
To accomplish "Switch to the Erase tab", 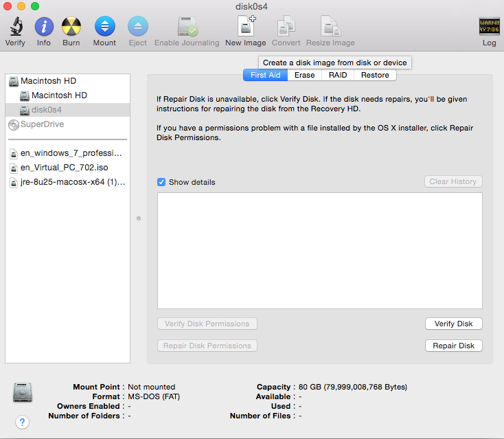I will tap(304, 75).
